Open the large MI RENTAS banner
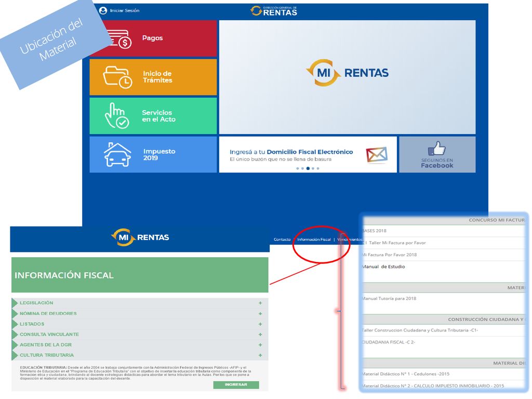Screen dimensions: 532x399 click(x=347, y=77)
